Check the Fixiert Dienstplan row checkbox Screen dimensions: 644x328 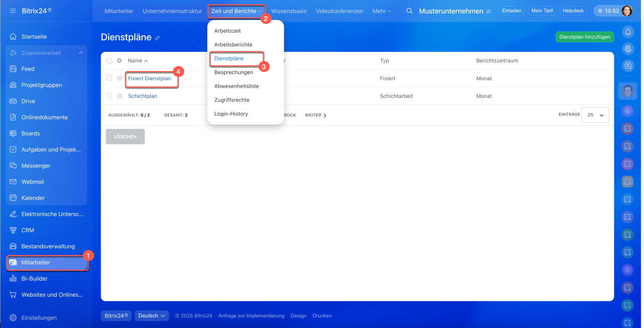109,79
